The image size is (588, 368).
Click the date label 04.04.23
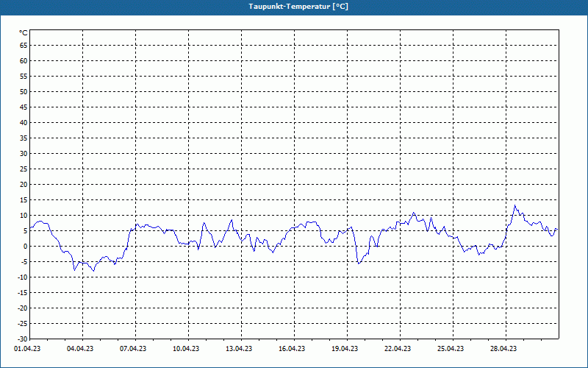click(x=80, y=349)
